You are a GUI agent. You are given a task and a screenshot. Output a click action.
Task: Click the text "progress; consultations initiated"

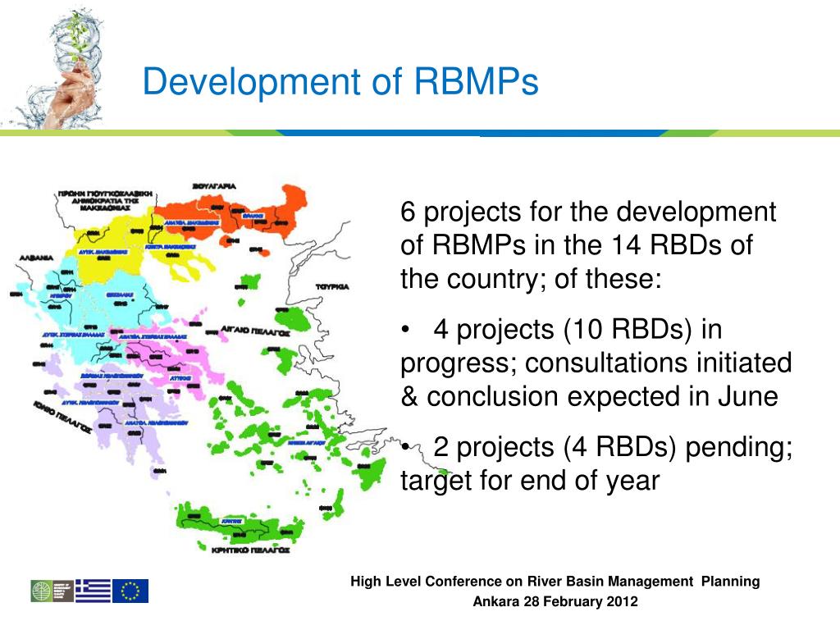pyautogui.click(x=596, y=363)
